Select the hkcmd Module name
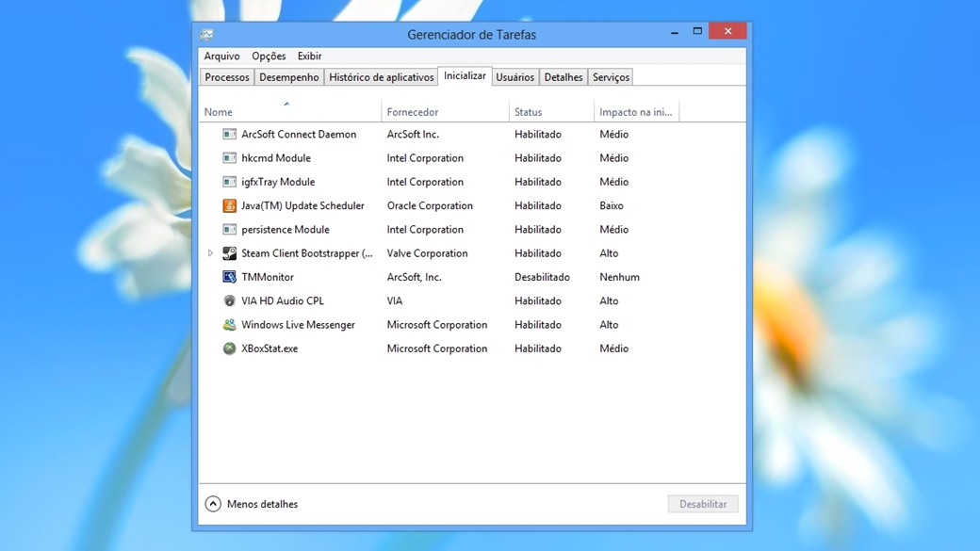 pos(275,158)
